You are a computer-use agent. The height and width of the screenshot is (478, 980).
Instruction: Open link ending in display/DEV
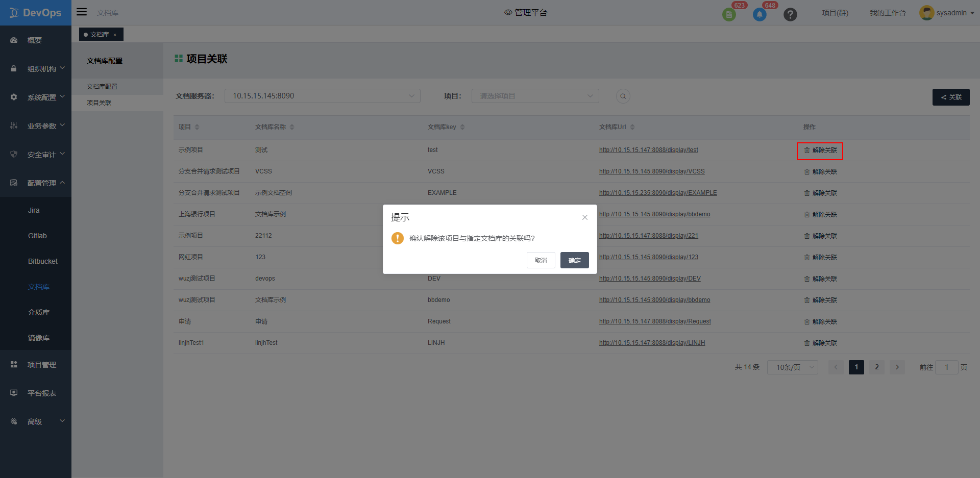(x=650, y=279)
